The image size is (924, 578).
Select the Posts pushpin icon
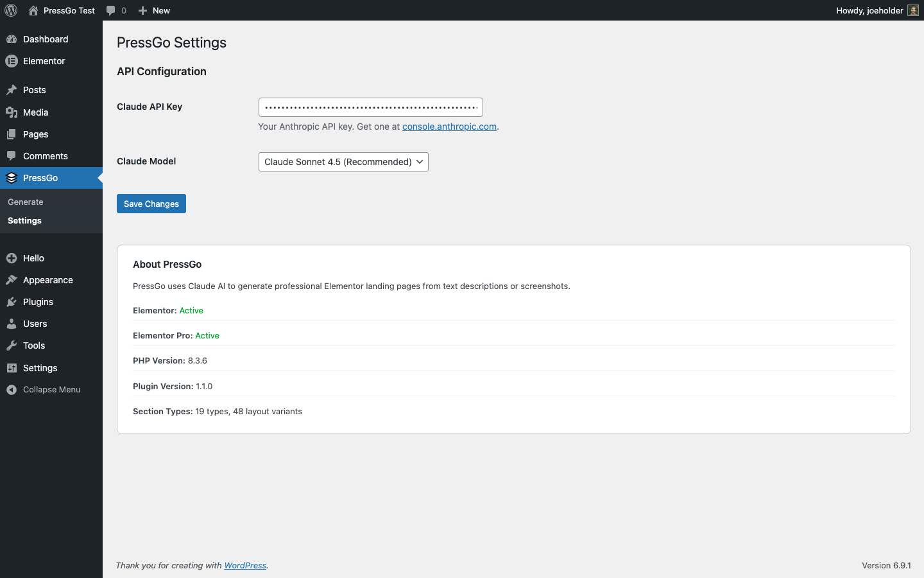(11, 89)
